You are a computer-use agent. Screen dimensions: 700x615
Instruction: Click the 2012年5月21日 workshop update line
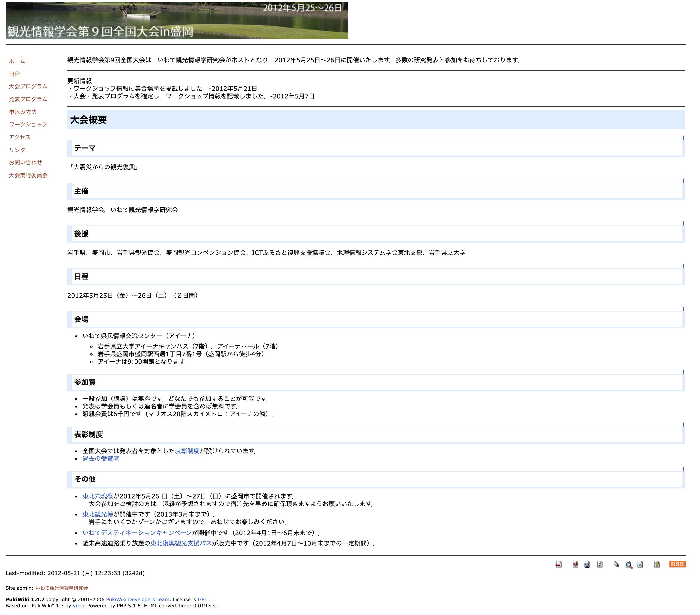162,89
